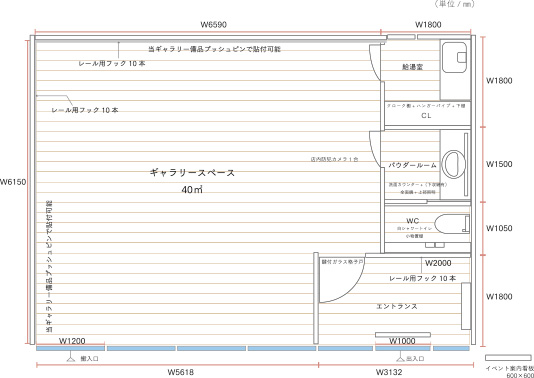Click the sink fixture in 給湯室
Viewport: 534px width, 378px height.
point(454,57)
